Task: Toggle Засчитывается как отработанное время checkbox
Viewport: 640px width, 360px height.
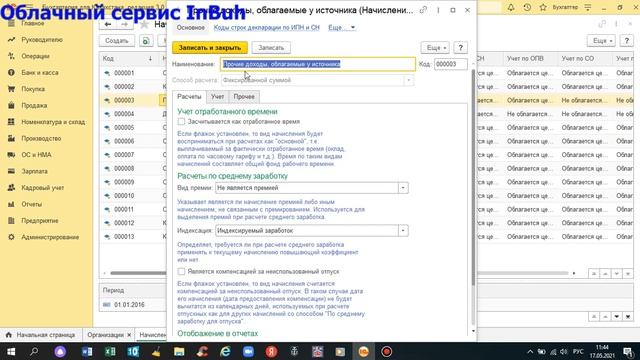Action: [x=181, y=122]
